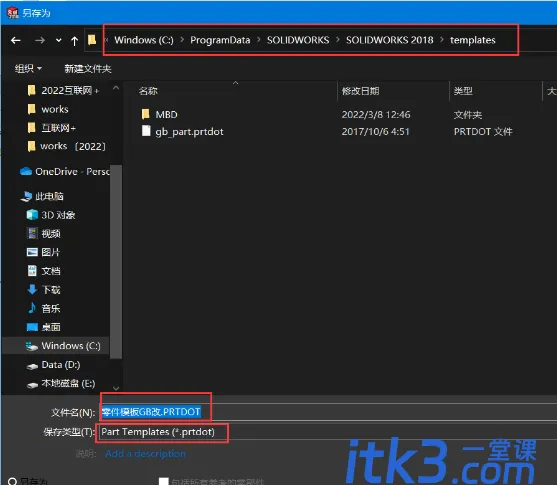Sort by 名称 column header
557x485 pixels.
pyautogui.click(x=148, y=91)
